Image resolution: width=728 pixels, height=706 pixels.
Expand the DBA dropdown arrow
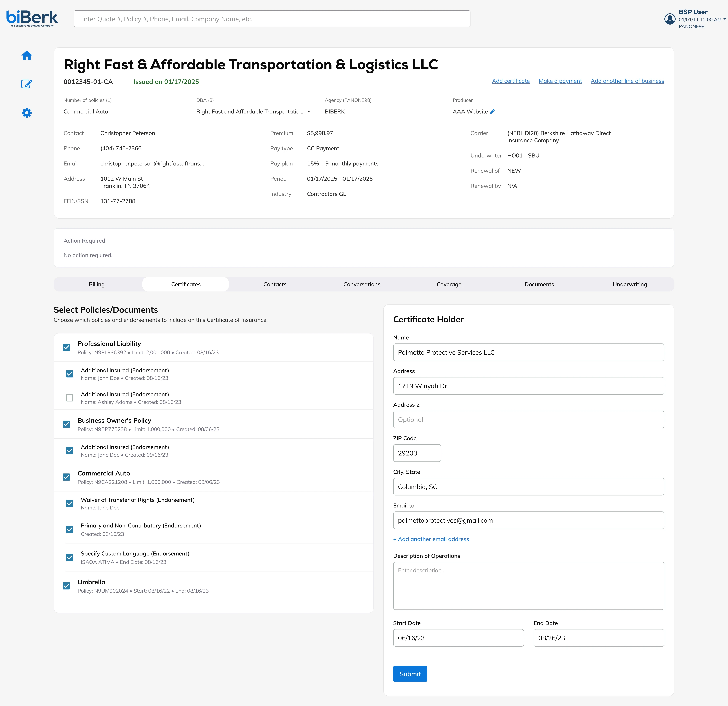click(x=309, y=111)
